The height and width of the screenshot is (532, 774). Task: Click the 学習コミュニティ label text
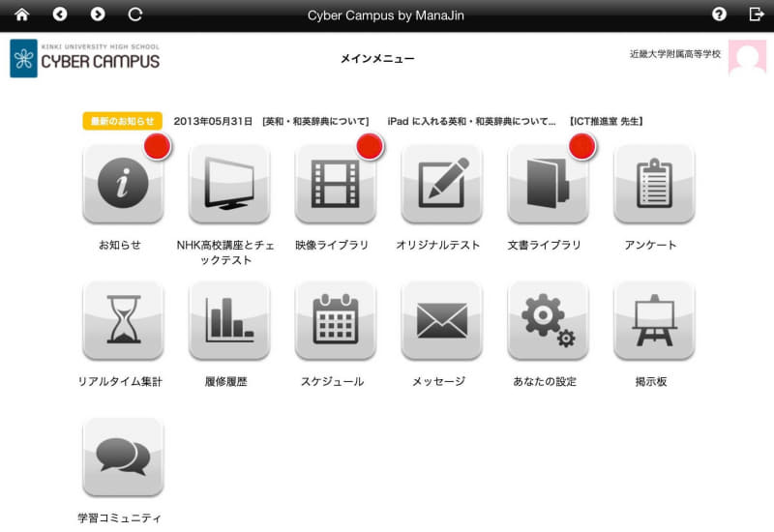click(x=119, y=518)
